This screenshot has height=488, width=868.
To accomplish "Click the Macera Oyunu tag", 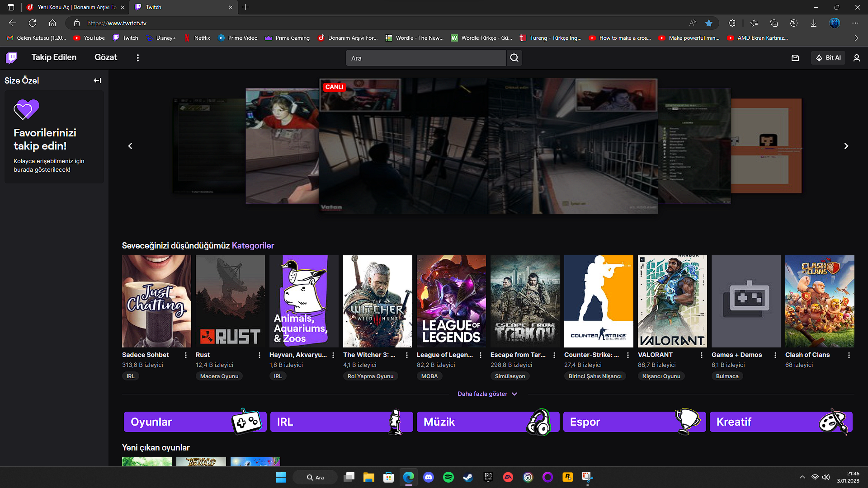I will 219,376.
